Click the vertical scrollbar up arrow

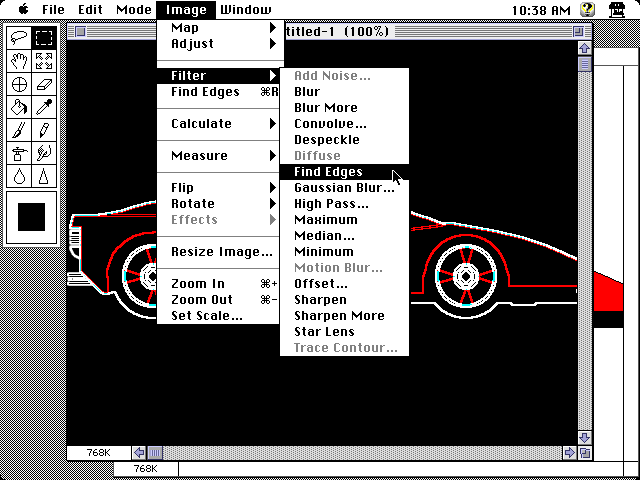pyautogui.click(x=584, y=48)
